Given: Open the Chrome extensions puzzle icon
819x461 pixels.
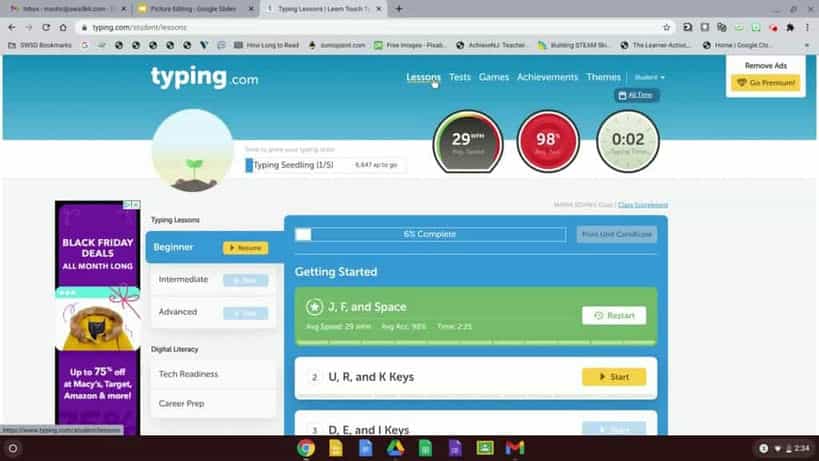Looking at the screenshot, I should [x=790, y=27].
